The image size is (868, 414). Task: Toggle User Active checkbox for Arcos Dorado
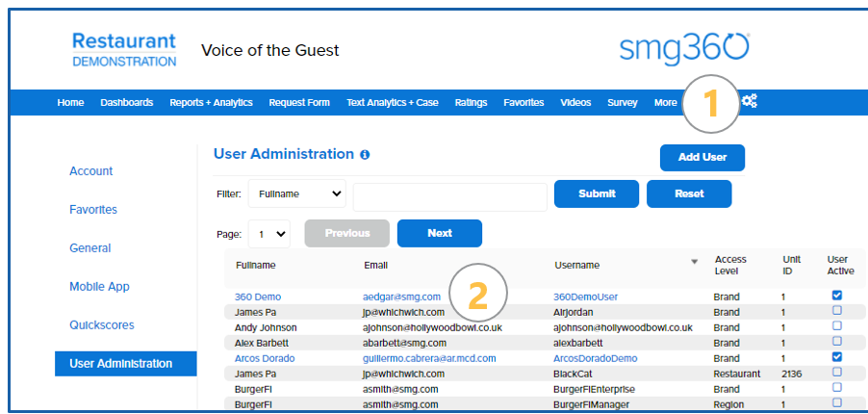tap(836, 357)
